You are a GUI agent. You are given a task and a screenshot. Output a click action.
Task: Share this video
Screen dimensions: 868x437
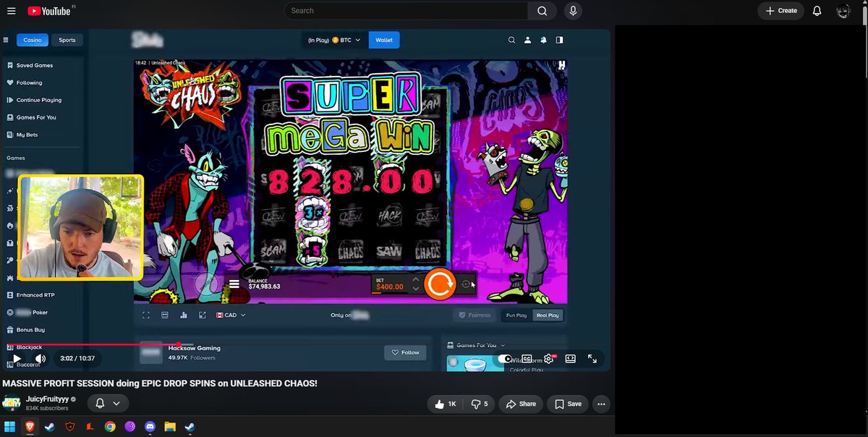(521, 404)
